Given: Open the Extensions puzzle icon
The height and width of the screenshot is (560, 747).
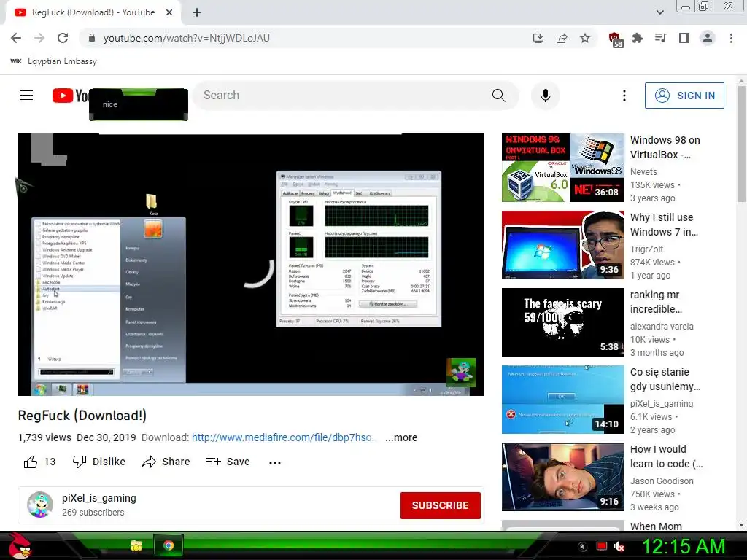Looking at the screenshot, I should [638, 38].
